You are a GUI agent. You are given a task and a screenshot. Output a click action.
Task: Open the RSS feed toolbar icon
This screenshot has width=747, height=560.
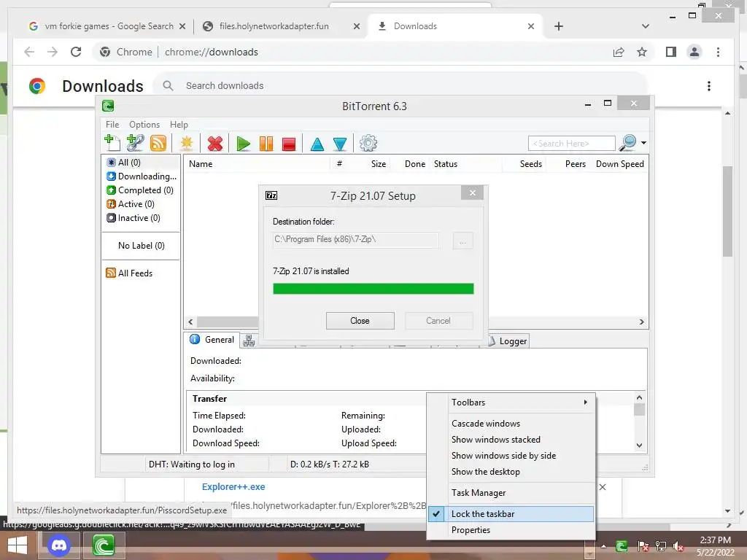coord(158,144)
